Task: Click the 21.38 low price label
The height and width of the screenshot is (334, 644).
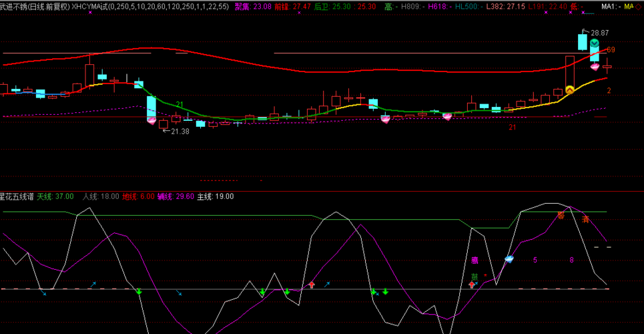Action: click(x=180, y=132)
